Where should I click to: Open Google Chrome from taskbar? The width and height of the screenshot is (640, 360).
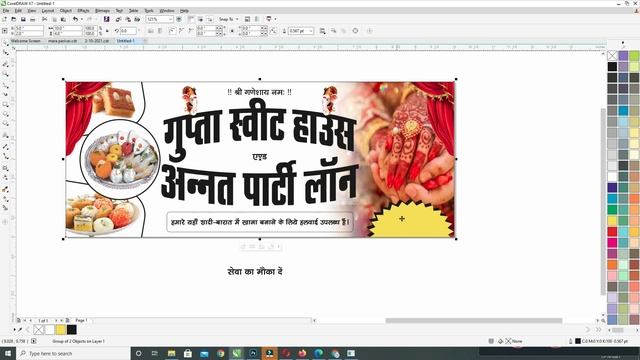point(221,353)
